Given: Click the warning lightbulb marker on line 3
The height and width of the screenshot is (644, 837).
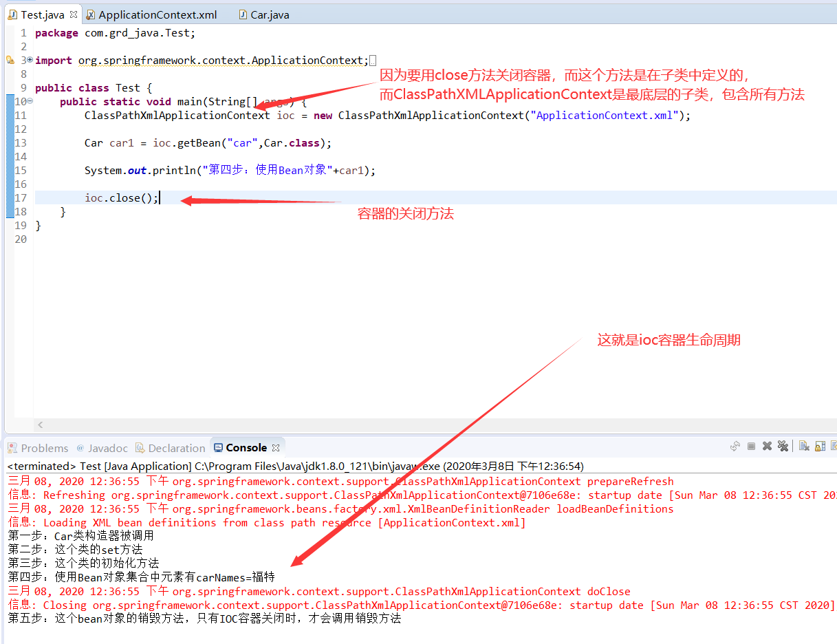Looking at the screenshot, I should [x=10, y=61].
